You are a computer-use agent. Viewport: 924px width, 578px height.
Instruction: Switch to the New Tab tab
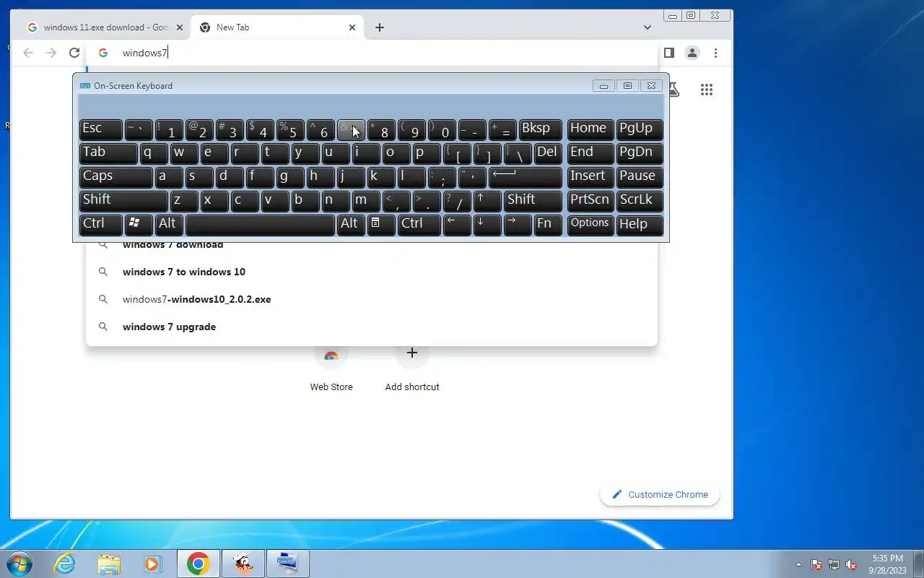tap(277, 27)
